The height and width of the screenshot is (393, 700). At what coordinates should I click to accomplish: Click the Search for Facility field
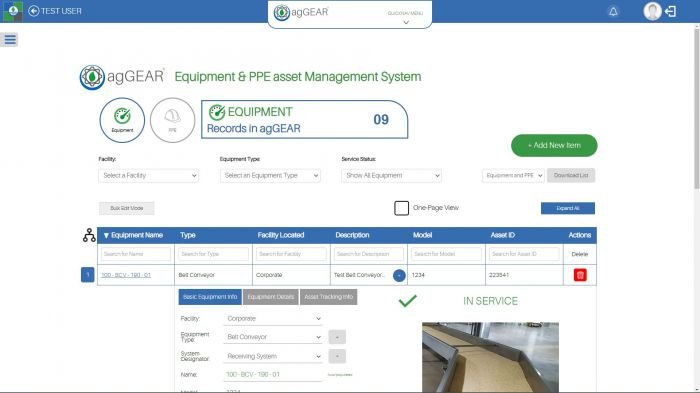291,254
